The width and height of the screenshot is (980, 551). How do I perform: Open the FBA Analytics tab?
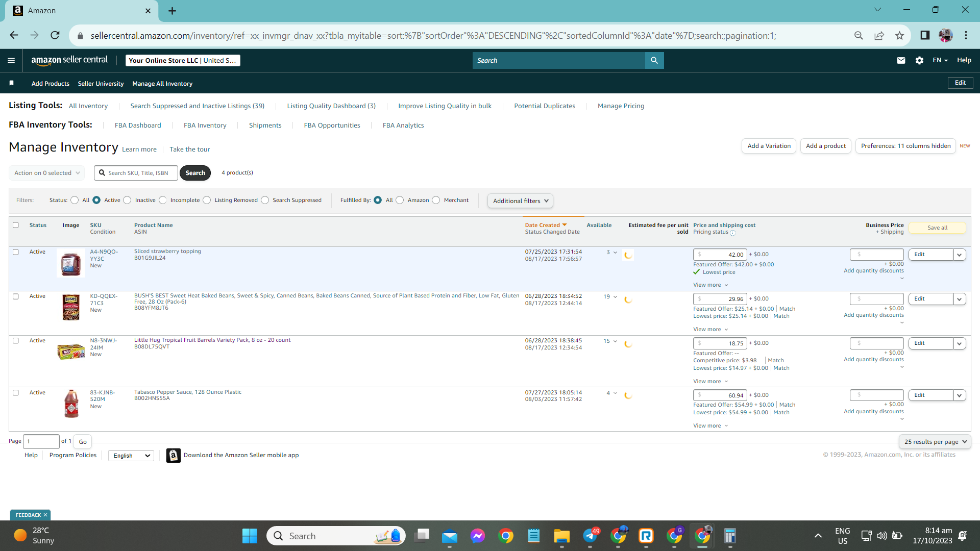coord(403,126)
